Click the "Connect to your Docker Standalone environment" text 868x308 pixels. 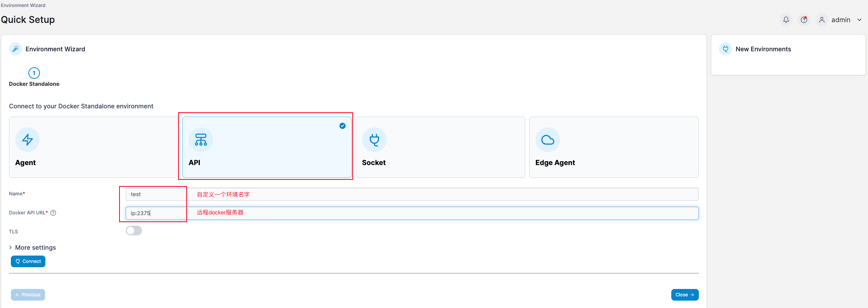pyautogui.click(x=81, y=106)
